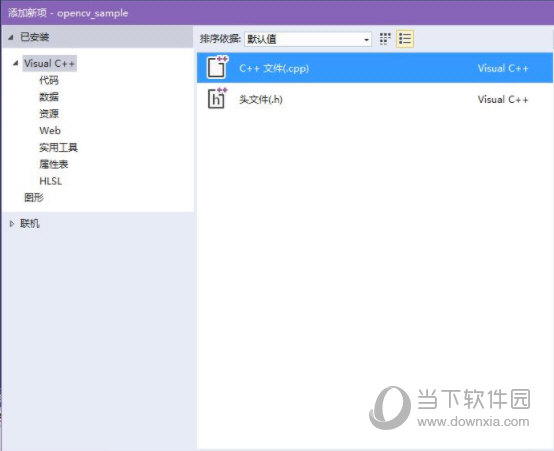Screen dimensions: 554x451
Task: Select the 属性表 category
Action: tap(54, 164)
